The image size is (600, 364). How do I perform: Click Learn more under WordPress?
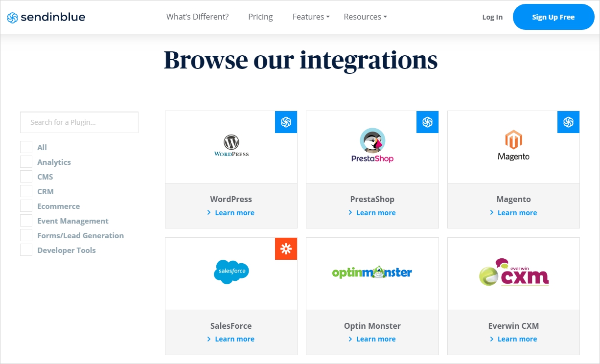(234, 213)
